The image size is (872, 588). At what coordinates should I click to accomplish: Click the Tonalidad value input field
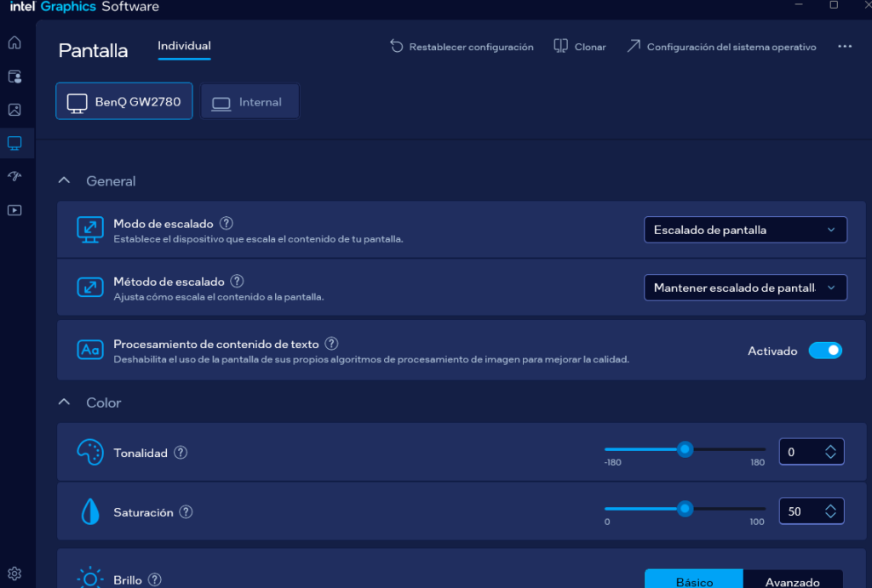[806, 451]
